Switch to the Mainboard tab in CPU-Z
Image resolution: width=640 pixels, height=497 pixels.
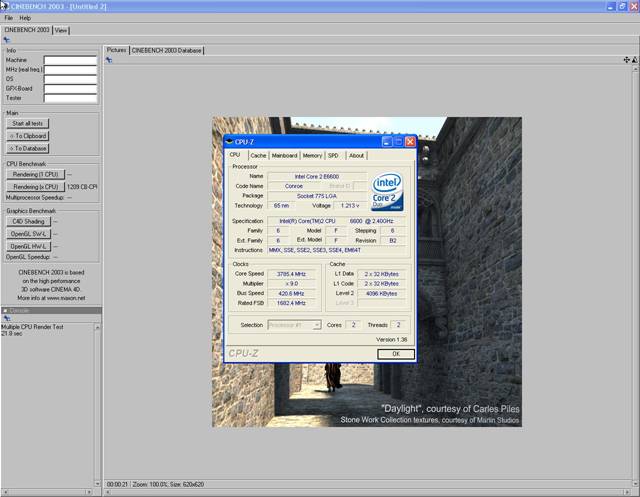285,156
